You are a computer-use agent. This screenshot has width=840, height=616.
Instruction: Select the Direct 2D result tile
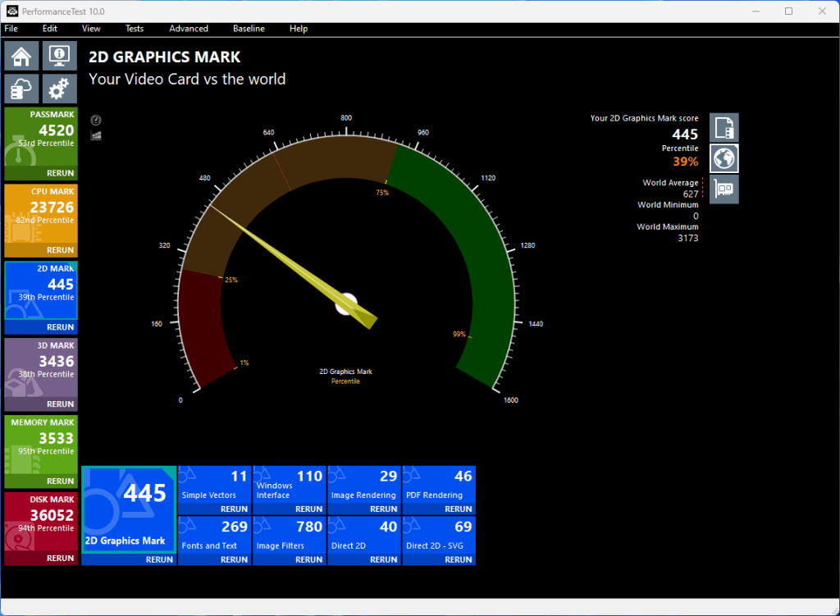click(364, 535)
